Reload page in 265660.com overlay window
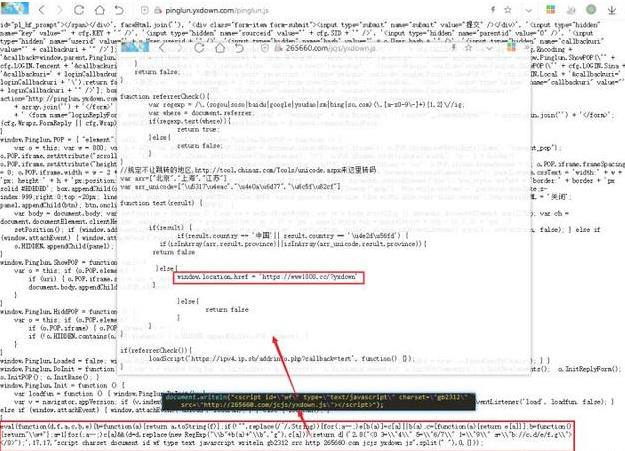 tap(199, 48)
